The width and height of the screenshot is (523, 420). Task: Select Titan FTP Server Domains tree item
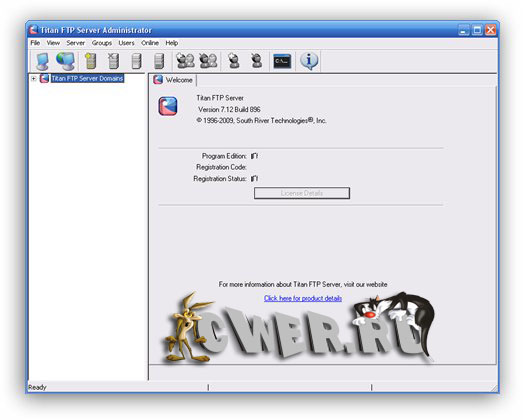point(87,78)
